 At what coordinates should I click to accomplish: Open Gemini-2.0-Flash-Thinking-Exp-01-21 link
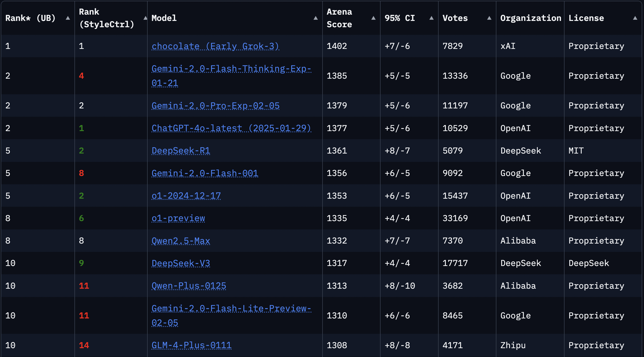point(231,69)
